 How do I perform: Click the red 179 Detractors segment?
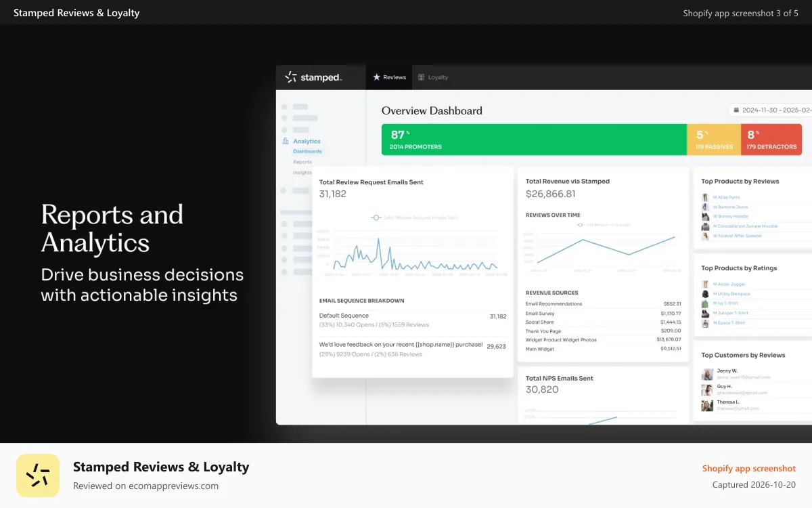tap(771, 140)
